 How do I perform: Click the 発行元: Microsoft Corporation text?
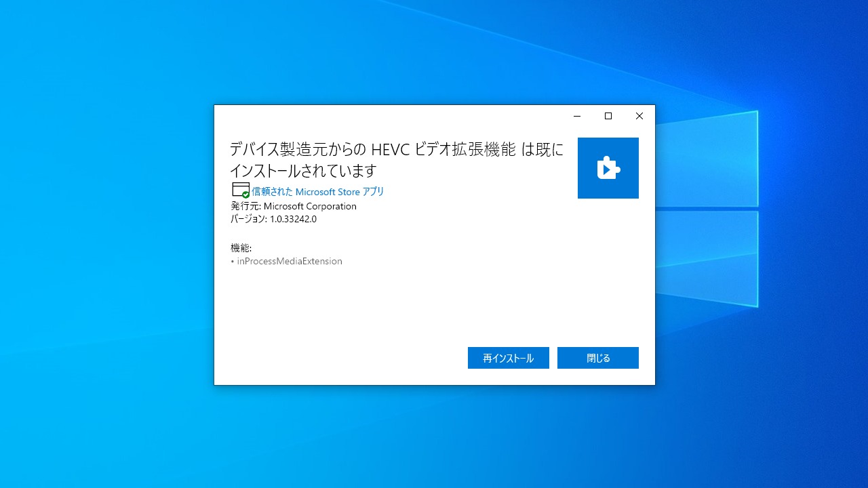pyautogui.click(x=294, y=206)
